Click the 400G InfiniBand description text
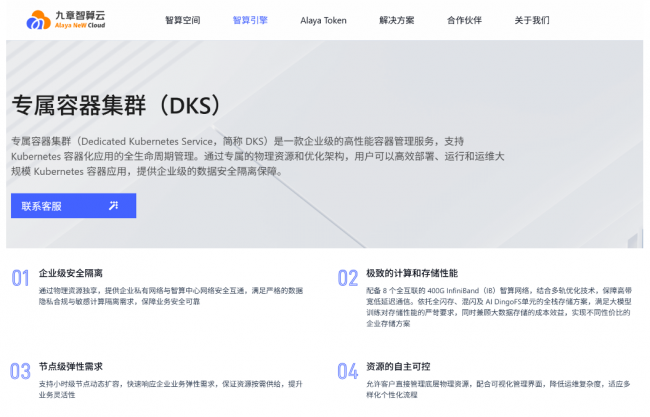The image size is (650, 417). pyautogui.click(x=499, y=307)
